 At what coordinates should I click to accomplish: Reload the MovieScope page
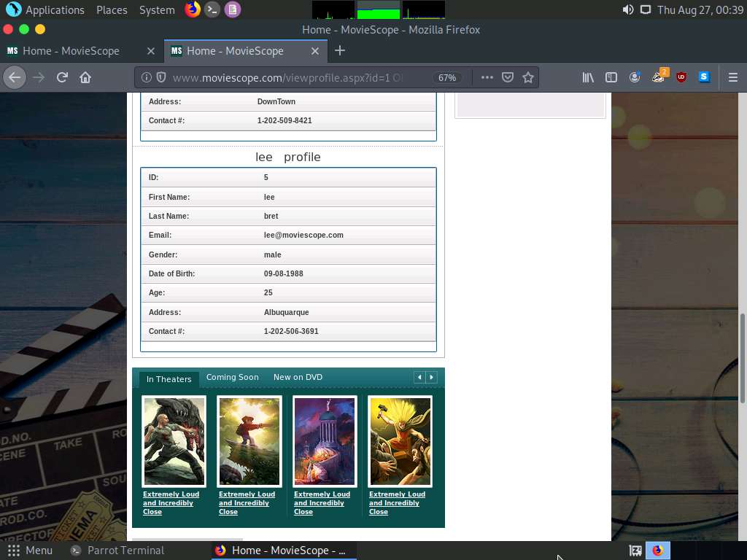[x=61, y=77]
